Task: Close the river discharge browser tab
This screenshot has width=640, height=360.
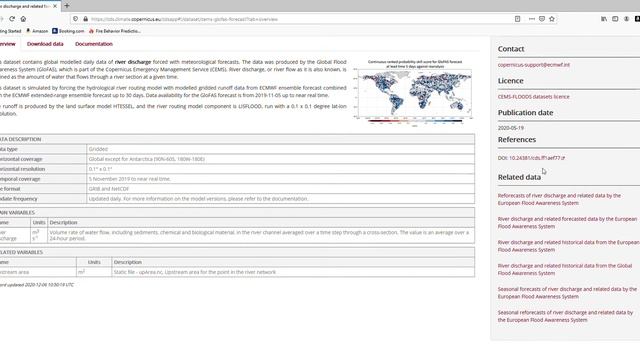Action: (55, 6)
